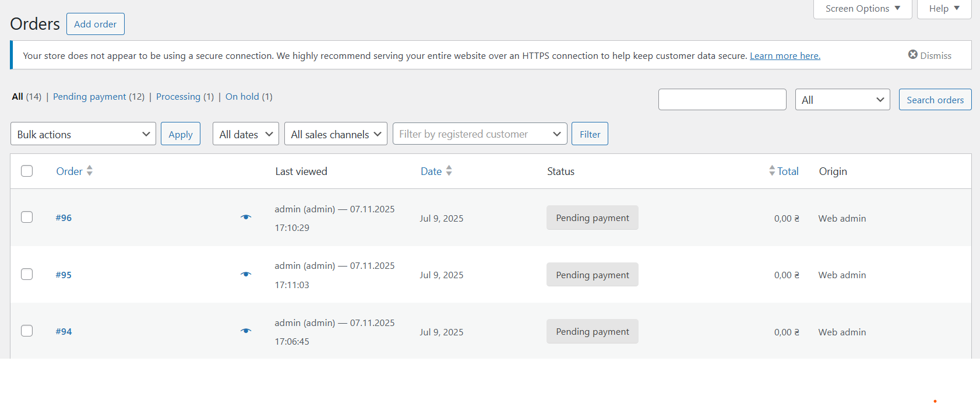Preview order #96 with the eye icon

pos(246,218)
